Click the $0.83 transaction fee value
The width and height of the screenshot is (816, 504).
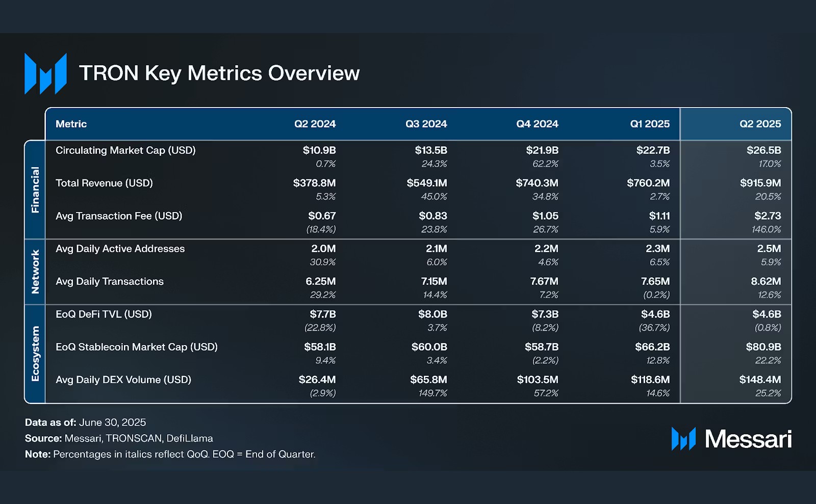(x=433, y=216)
